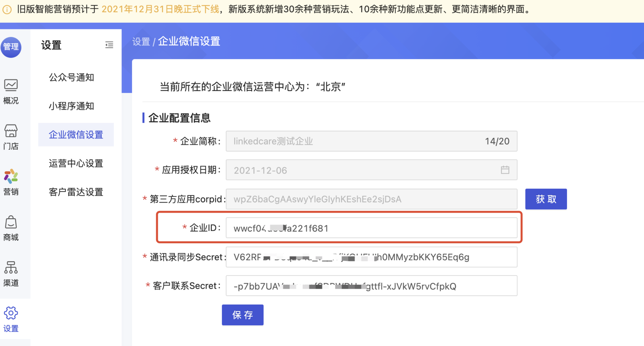The height and width of the screenshot is (346, 644).
Task: Click the 第三方应用corpid input field
Action: coord(371,199)
